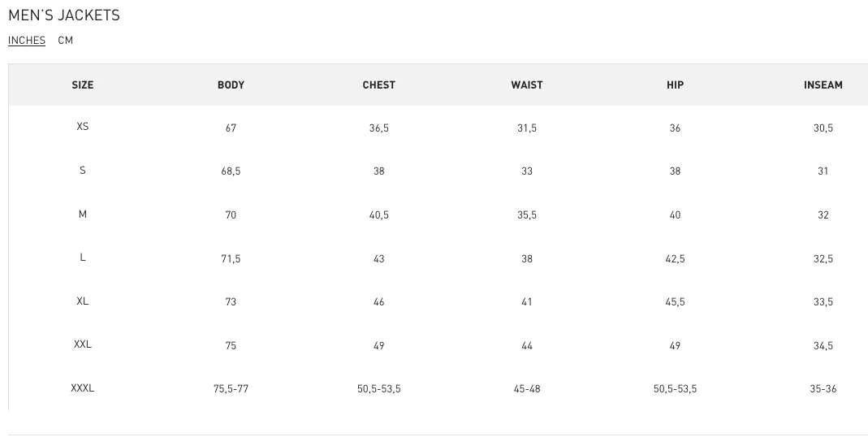868x446 pixels.
Task: Select the XXXL size row label
Action: [83, 388]
